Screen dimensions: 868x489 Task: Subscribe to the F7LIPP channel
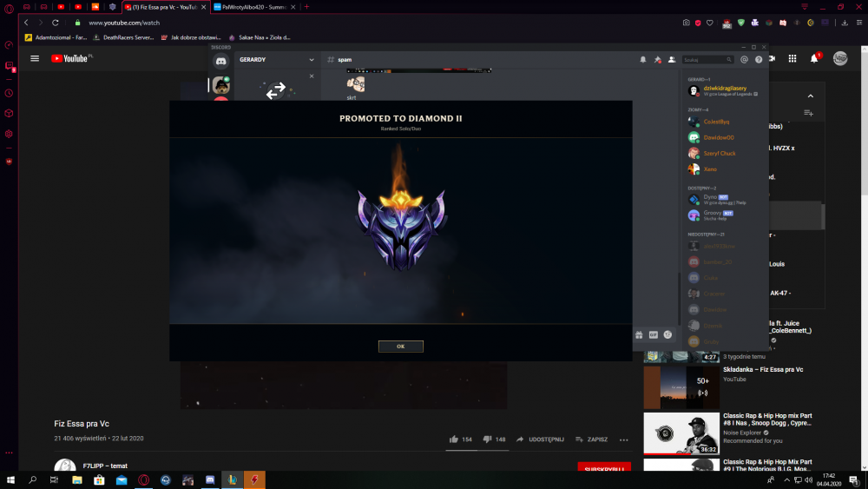pyautogui.click(x=604, y=466)
